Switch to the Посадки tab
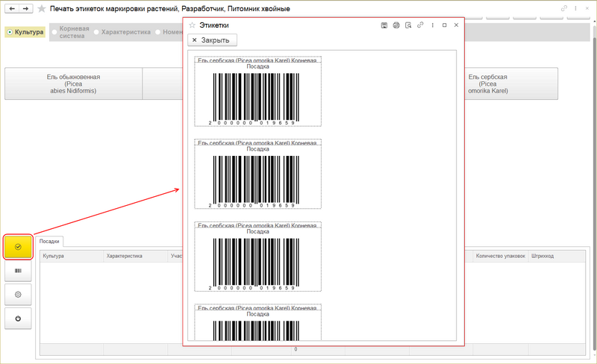The image size is (597, 364). click(49, 242)
